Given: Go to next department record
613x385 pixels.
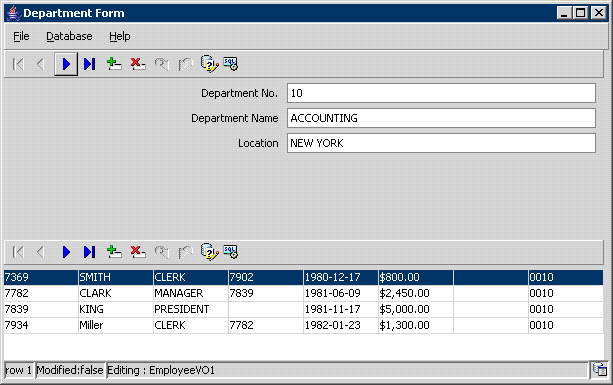Looking at the screenshot, I should 66,64.
